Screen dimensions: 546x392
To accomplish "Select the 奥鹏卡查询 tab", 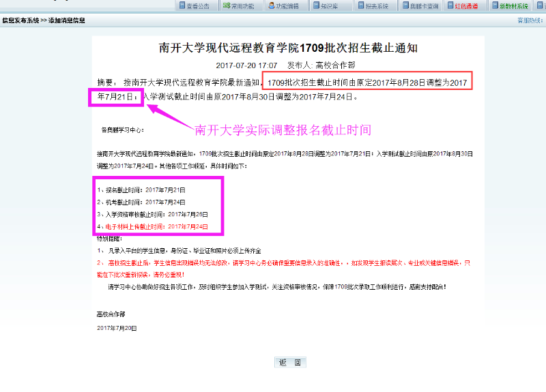I will 420,6.
